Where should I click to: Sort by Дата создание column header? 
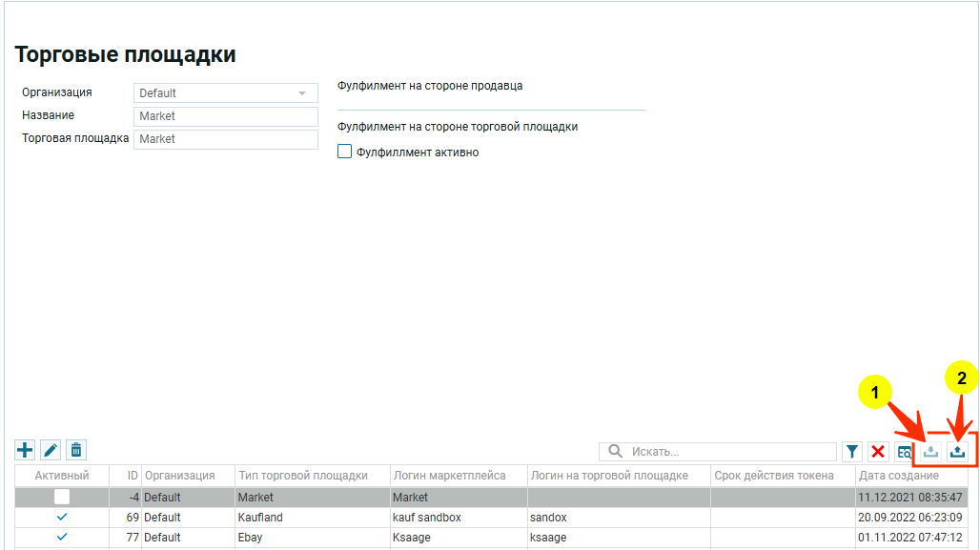click(x=898, y=475)
